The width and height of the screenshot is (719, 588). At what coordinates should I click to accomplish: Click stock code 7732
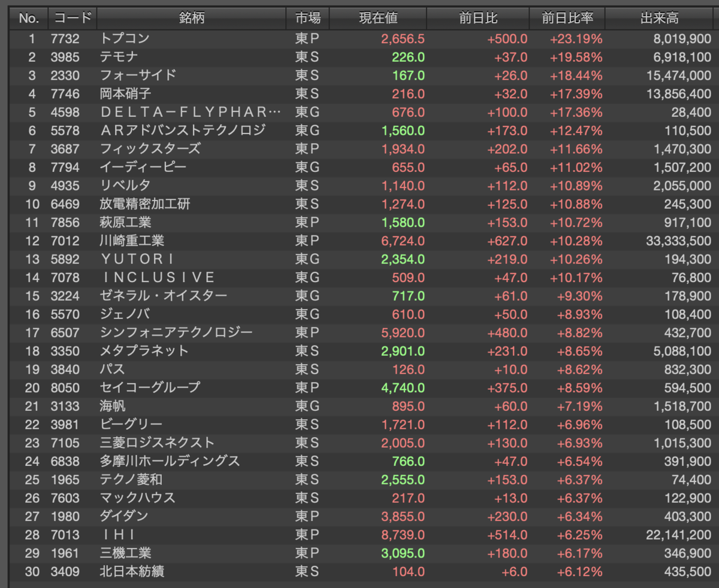point(64,39)
